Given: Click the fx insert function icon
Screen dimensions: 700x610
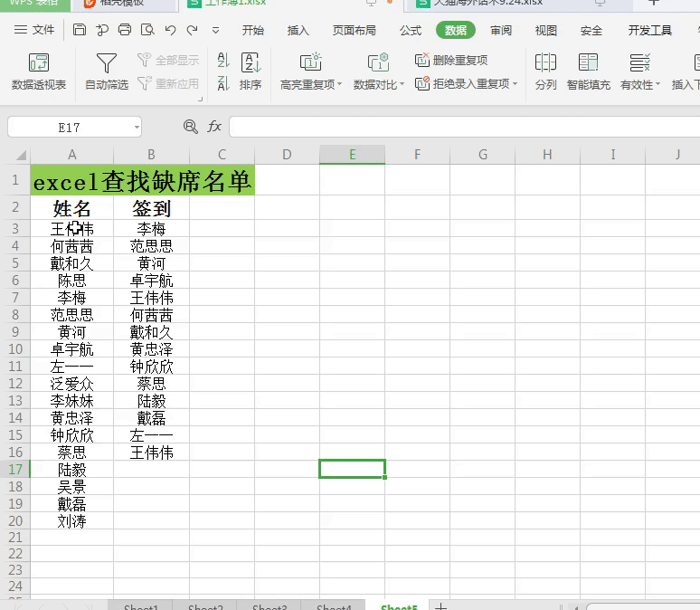Looking at the screenshot, I should 214,127.
